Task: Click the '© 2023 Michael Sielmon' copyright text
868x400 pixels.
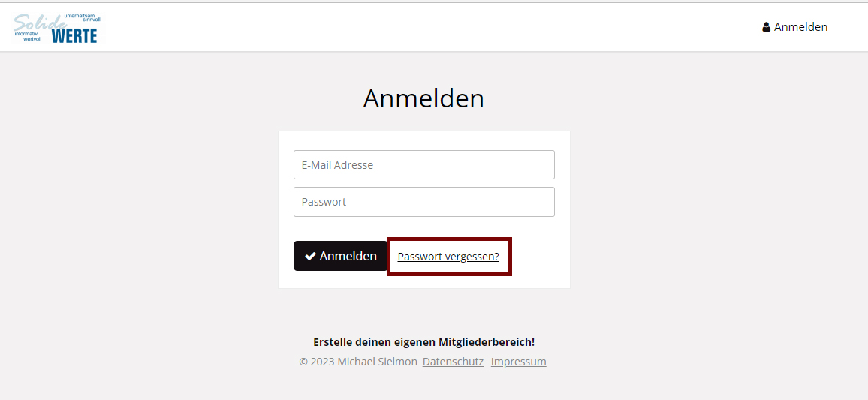Action: coord(357,362)
